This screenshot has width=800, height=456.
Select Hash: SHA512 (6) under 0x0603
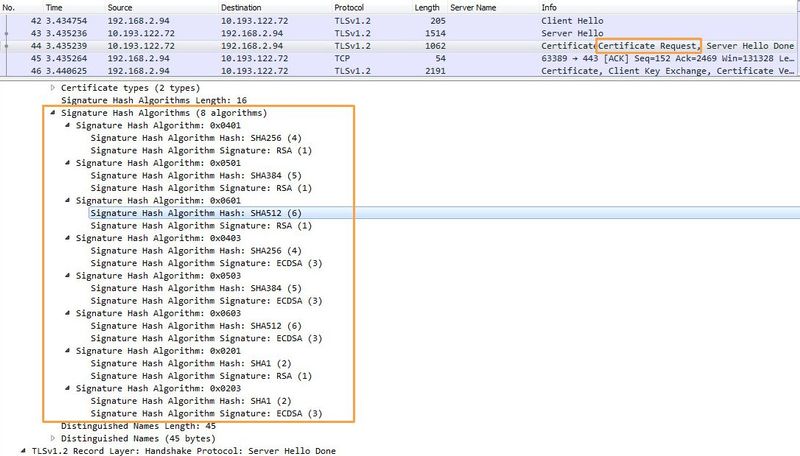pyautogui.click(x=196, y=326)
